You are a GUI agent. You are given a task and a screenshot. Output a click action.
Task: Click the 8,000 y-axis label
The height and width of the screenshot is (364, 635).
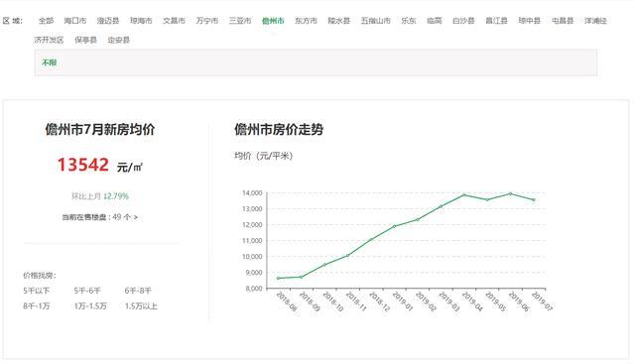coord(254,289)
